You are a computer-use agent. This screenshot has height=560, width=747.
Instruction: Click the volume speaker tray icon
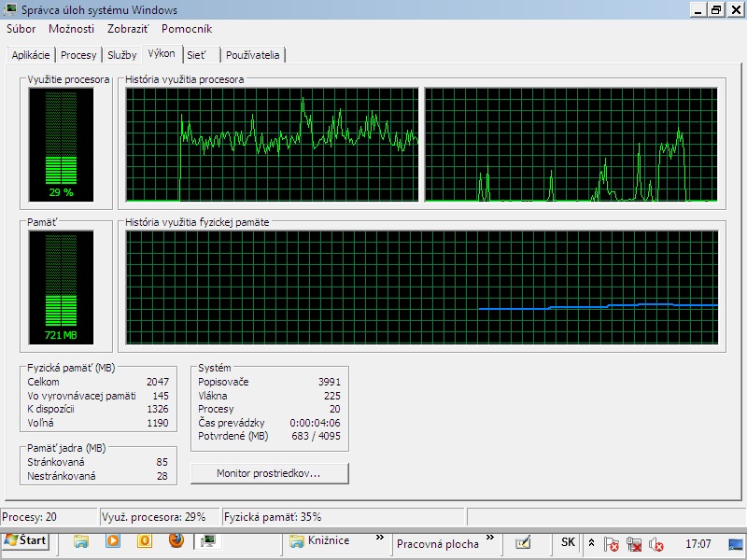pos(656,544)
